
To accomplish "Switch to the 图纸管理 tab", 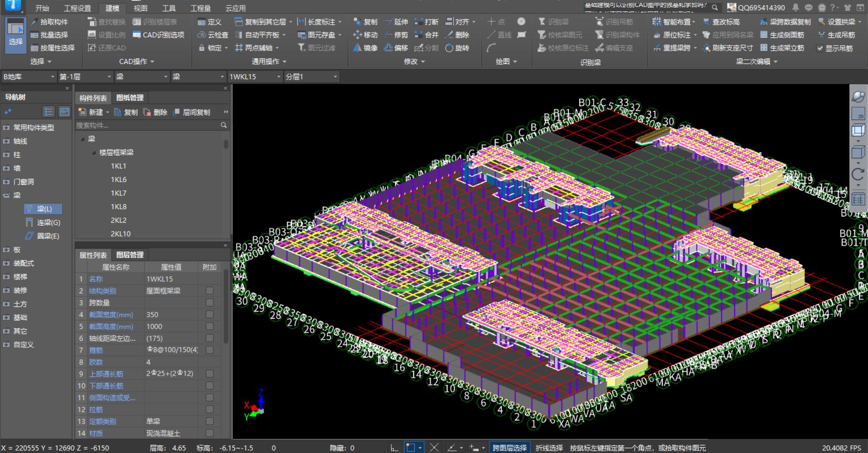I will tap(130, 98).
